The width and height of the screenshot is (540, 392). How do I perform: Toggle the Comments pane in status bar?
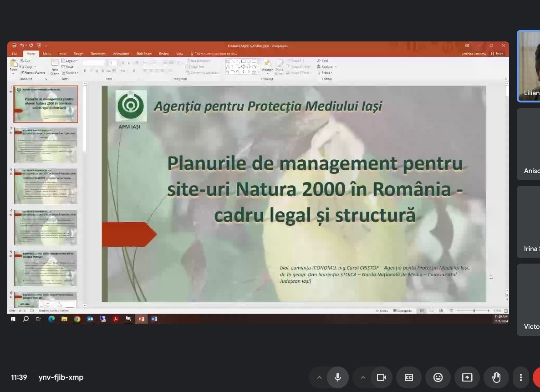402,311
